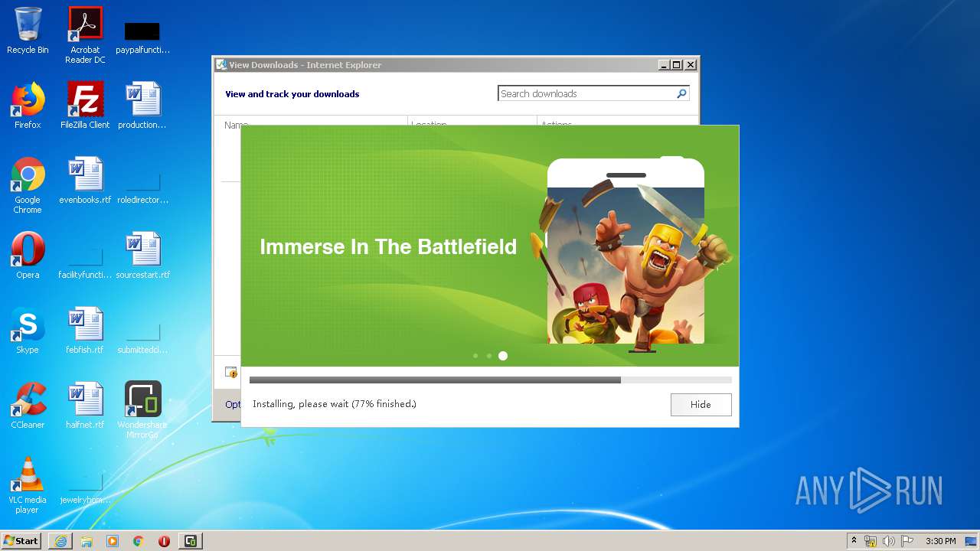Click the Show desktop button
Screen dimensions: 980x551
972,541
